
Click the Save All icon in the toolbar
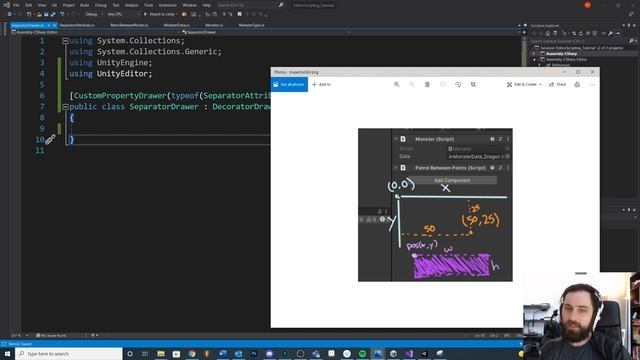pyautogui.click(x=53, y=14)
